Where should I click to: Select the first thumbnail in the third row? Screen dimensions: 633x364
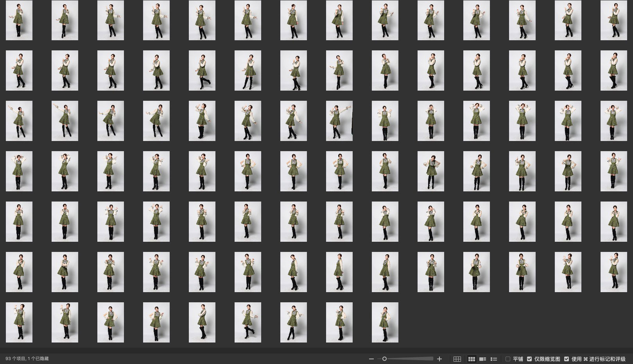pos(19,121)
